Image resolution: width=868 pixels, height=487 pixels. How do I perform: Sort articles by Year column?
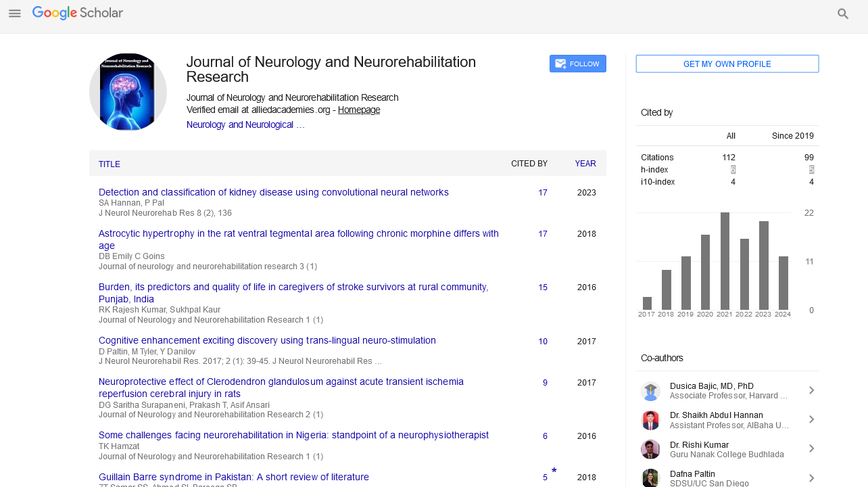pyautogui.click(x=585, y=164)
